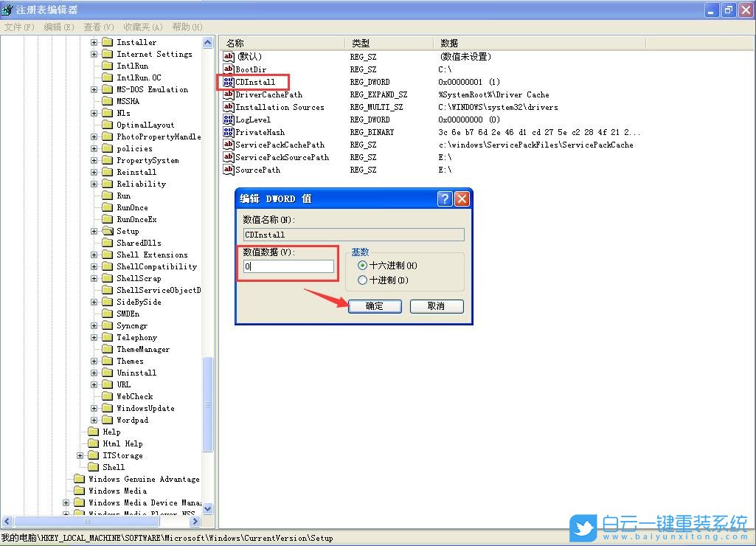Screen dimensions: 756x546
Task: Select the PrivateHash binary value icon
Action: point(228,132)
